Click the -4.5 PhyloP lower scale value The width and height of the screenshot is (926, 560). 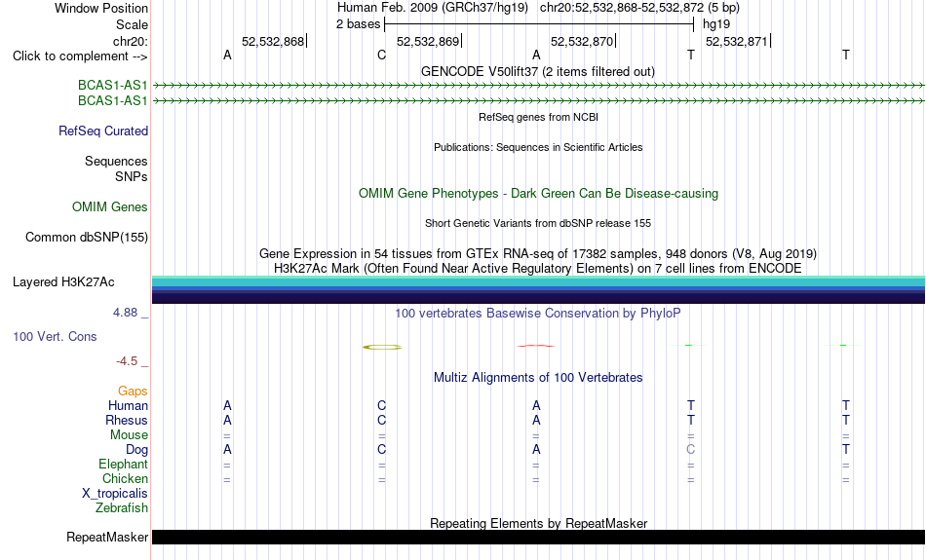coord(127,361)
